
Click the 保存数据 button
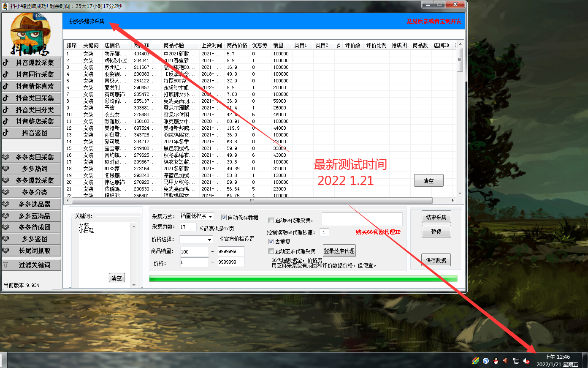tap(436, 260)
